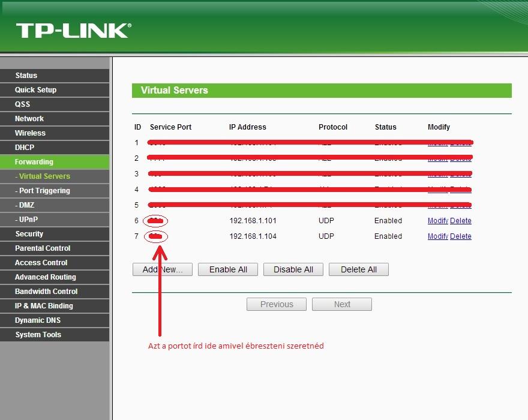The height and width of the screenshot is (420, 528).
Task: Select the Virtual Servers submenu
Action: click(x=55, y=176)
